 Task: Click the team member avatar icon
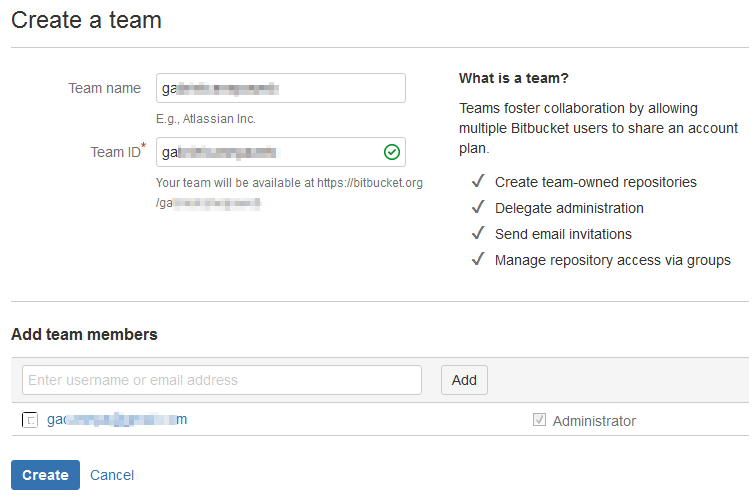[x=30, y=421]
